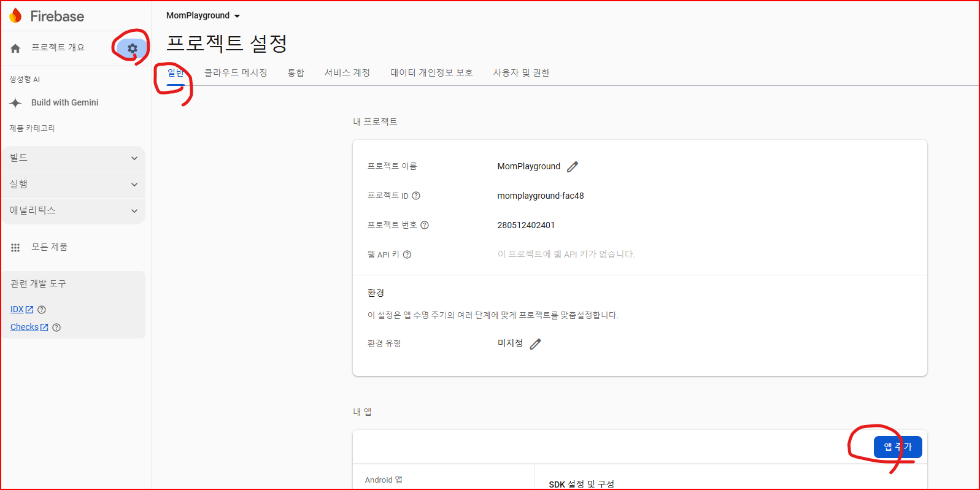Click help icon next to IDX

pyautogui.click(x=42, y=310)
